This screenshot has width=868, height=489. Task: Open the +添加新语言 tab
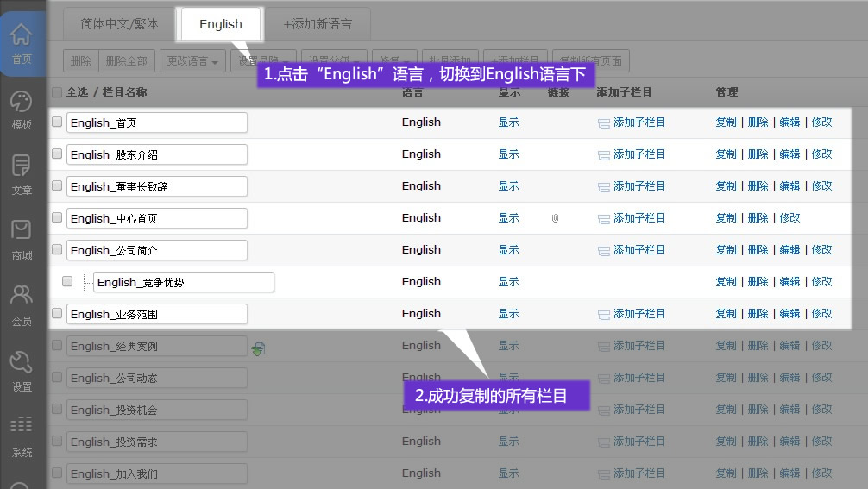coord(318,24)
